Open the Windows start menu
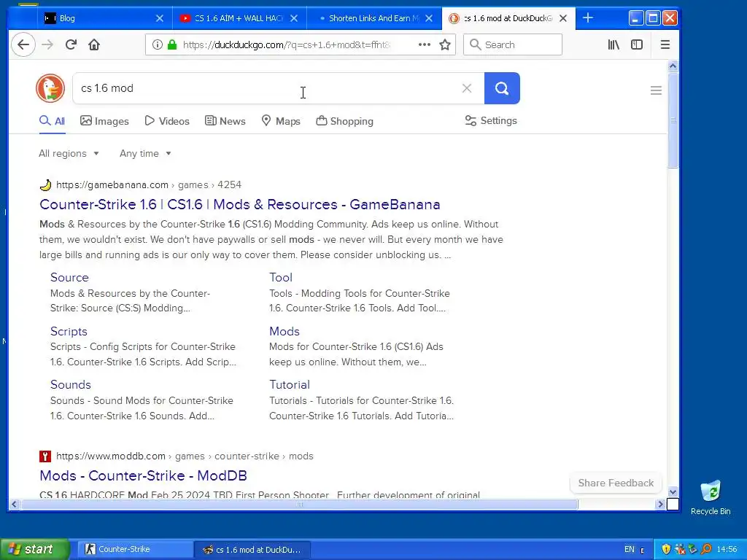The height and width of the screenshot is (560, 747). (x=34, y=549)
